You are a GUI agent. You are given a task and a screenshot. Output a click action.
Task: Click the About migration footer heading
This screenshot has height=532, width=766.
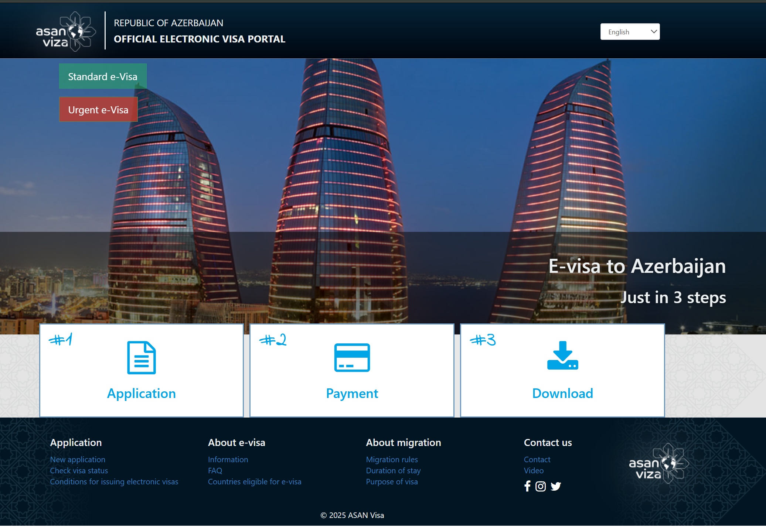tap(404, 443)
